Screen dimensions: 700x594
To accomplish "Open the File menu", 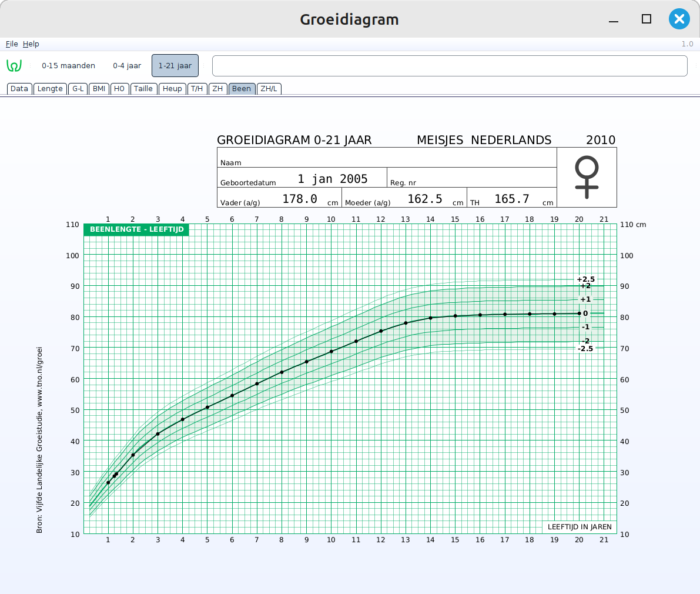I will 12,44.
